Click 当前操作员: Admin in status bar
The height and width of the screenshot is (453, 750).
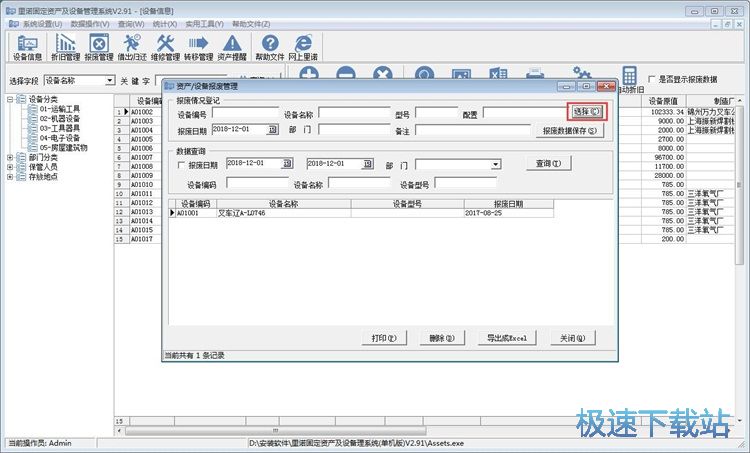coord(41,443)
